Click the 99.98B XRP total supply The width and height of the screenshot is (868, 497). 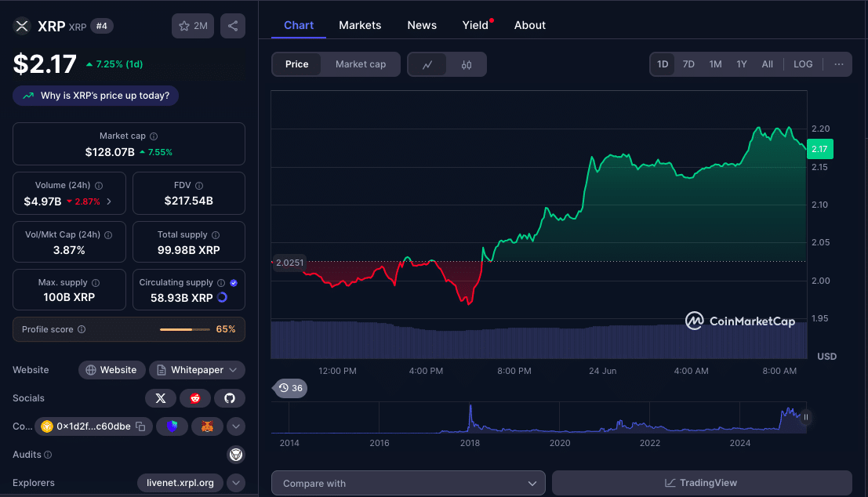pos(189,250)
